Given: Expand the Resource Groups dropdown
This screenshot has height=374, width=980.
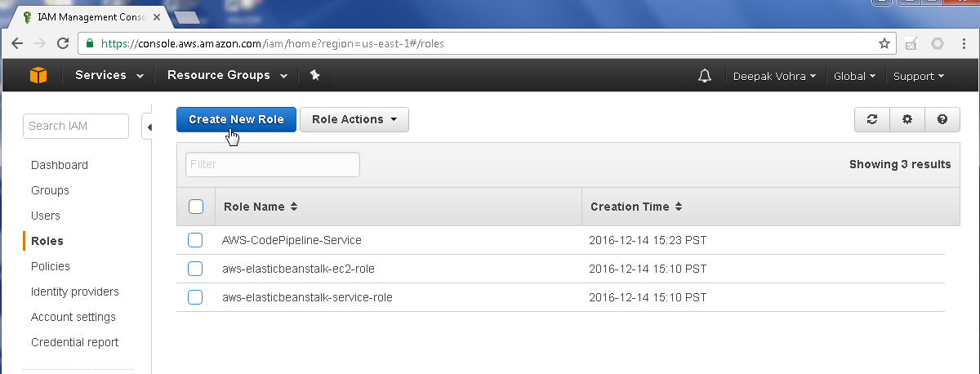Looking at the screenshot, I should pos(227,75).
